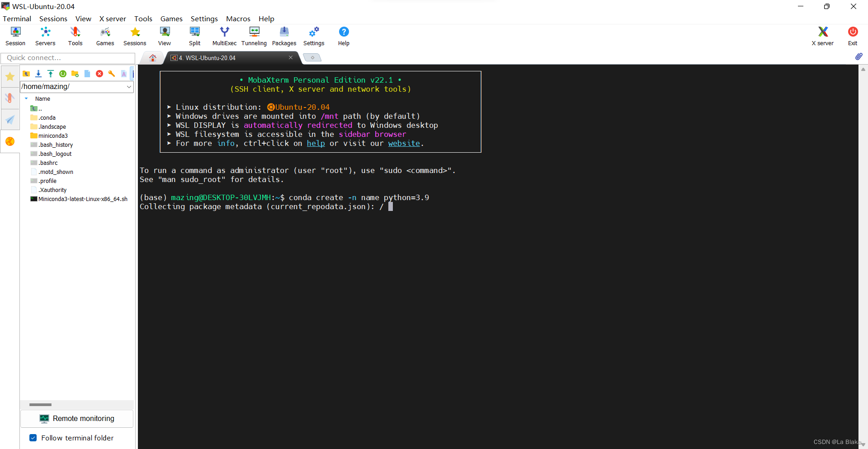Open the Macros menu
Screen dimensions: 868x449
[238, 19]
